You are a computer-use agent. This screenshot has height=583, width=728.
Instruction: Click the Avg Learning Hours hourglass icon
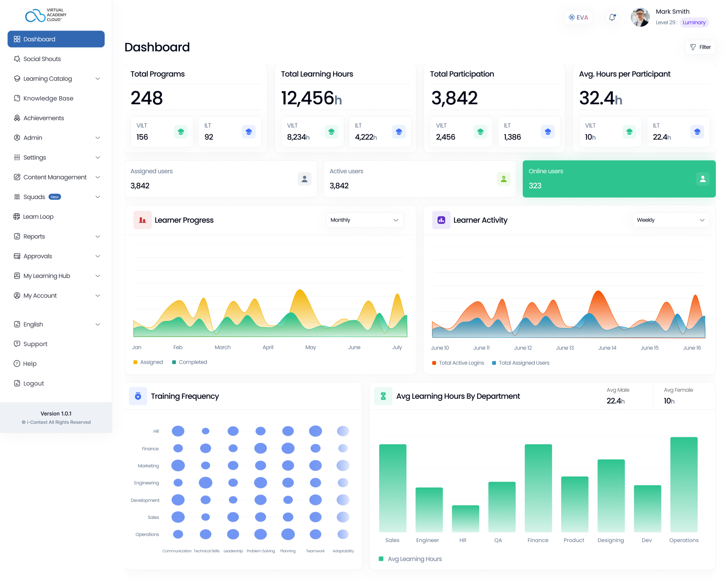tap(383, 396)
